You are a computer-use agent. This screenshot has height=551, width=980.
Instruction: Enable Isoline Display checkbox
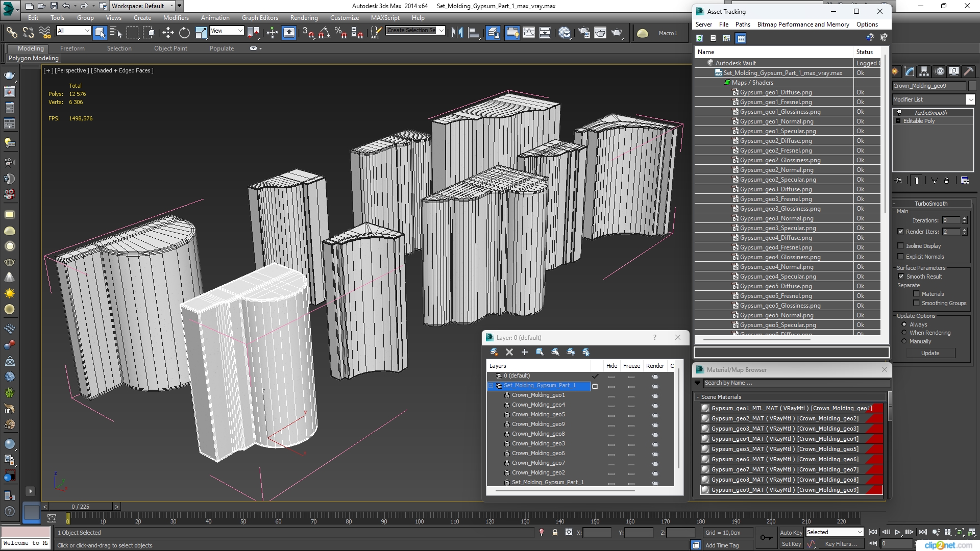coord(900,246)
